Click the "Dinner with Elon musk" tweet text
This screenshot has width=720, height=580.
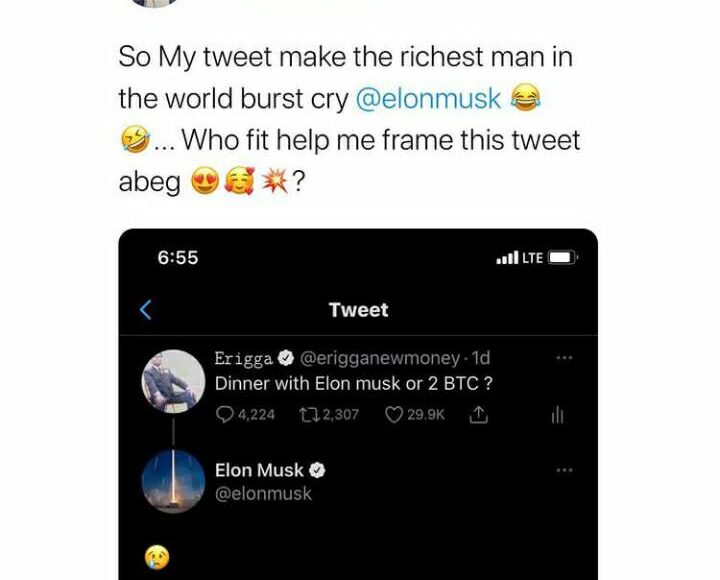point(354,384)
